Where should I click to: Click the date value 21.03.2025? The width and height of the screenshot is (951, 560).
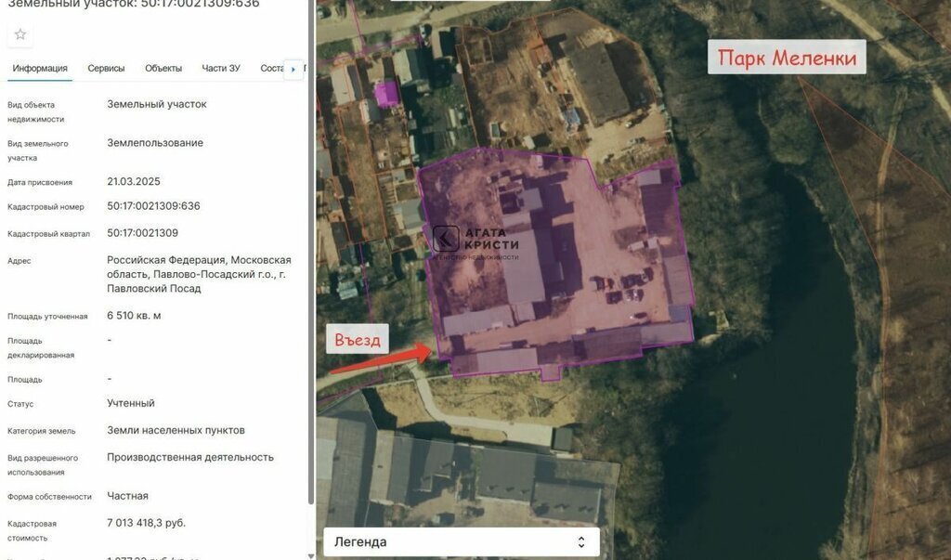(134, 181)
